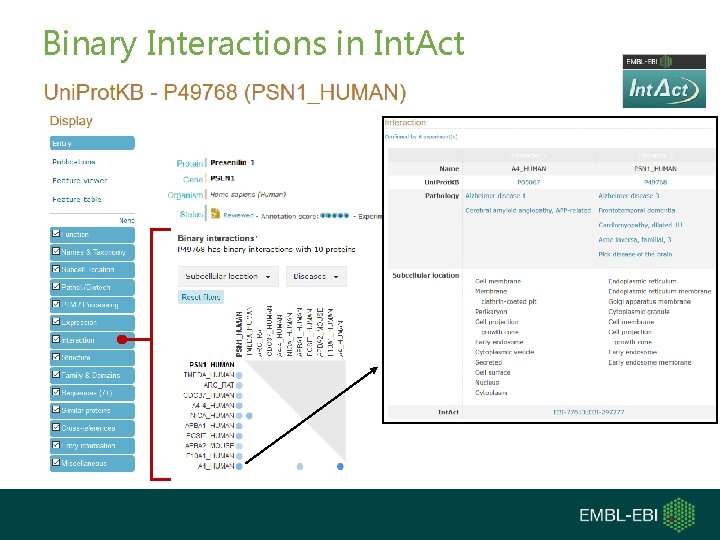Toggle the Pathol./Biotech checkbox
Viewport: 720px width, 540px height.
coord(56,287)
